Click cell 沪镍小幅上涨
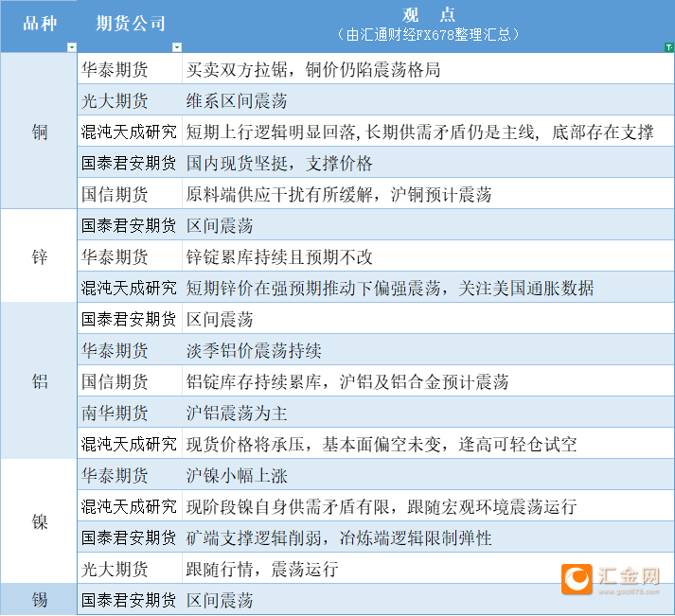 click(428, 474)
